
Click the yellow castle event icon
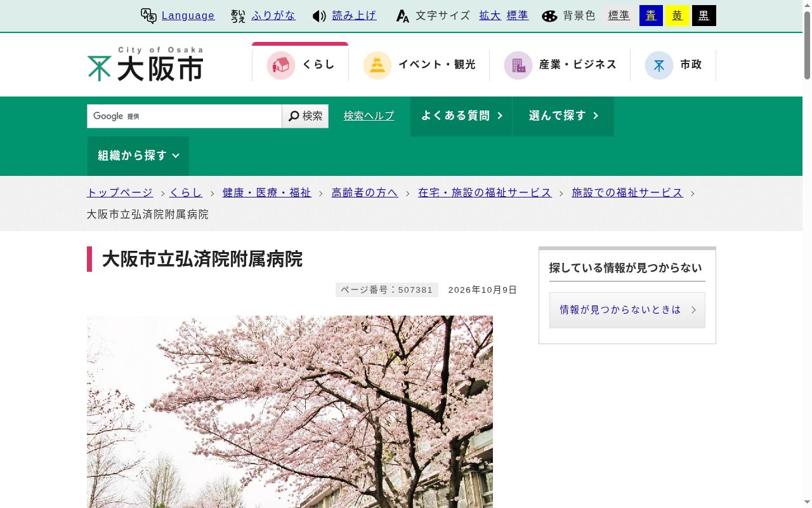coord(377,65)
